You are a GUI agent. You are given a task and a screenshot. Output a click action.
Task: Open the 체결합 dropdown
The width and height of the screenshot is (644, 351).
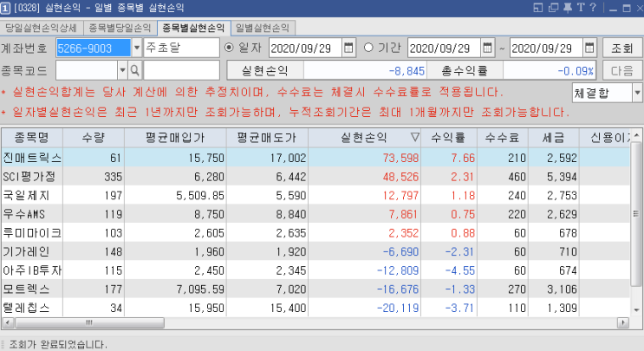637,93
